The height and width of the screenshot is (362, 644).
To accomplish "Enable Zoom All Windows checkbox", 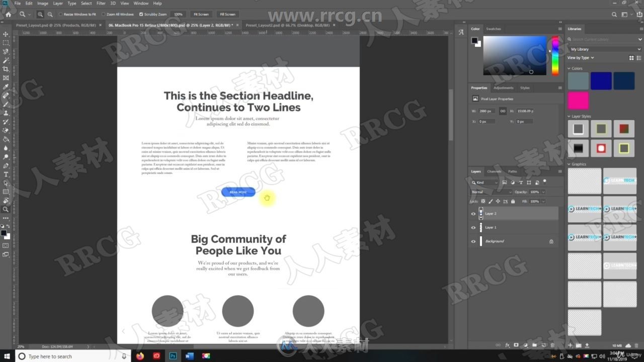I will (104, 14).
